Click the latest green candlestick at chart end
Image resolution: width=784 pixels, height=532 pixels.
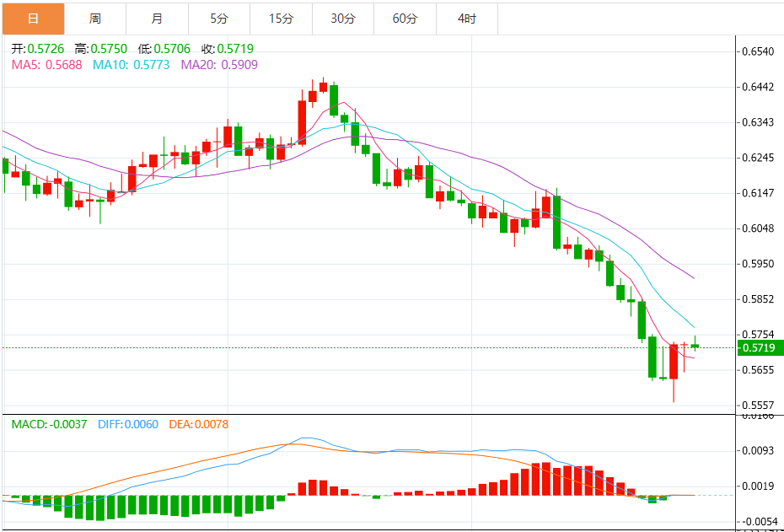695,346
